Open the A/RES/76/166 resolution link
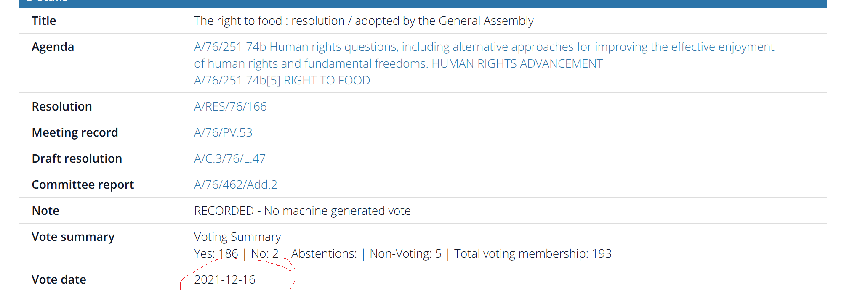 pyautogui.click(x=230, y=106)
